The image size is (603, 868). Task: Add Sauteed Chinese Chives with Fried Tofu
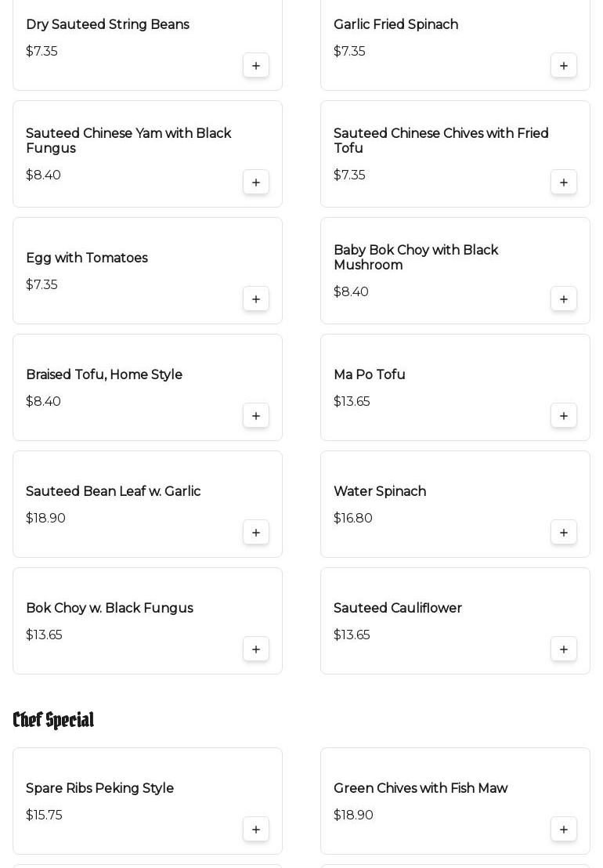pyautogui.click(x=564, y=183)
